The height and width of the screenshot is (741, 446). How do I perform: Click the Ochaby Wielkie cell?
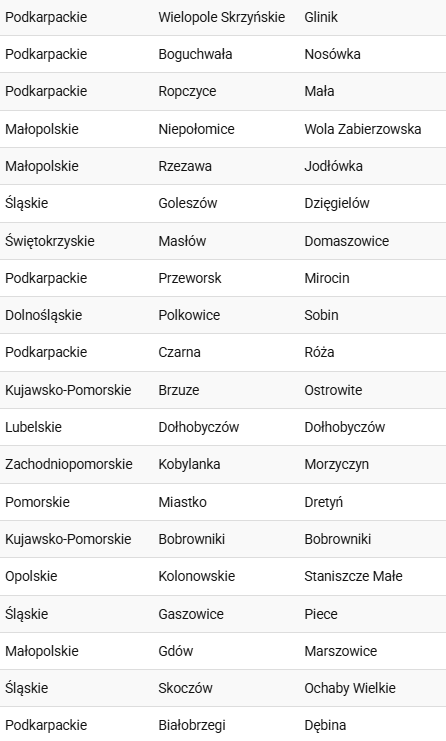tap(350, 689)
